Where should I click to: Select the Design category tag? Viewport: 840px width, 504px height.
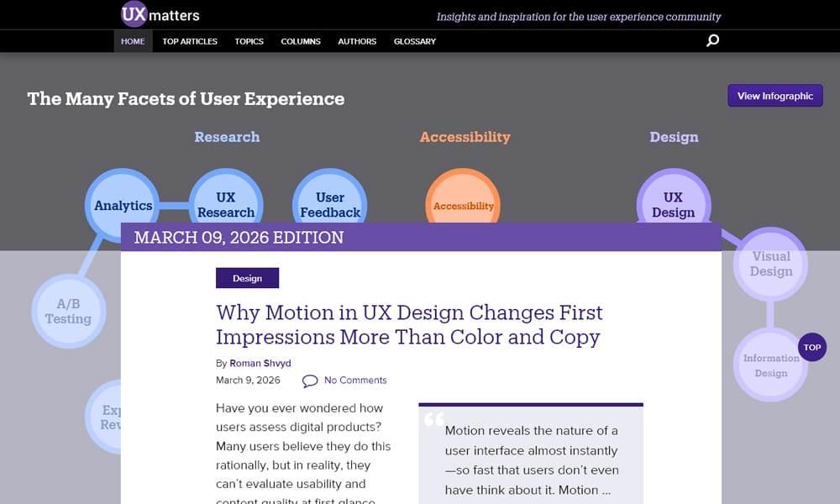247,278
